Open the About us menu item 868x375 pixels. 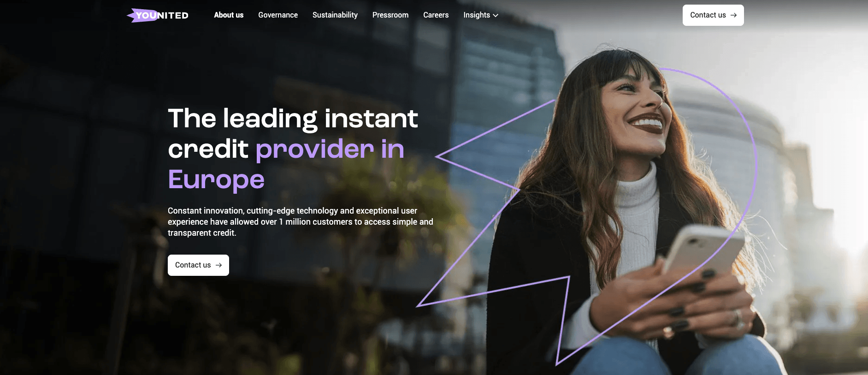229,15
